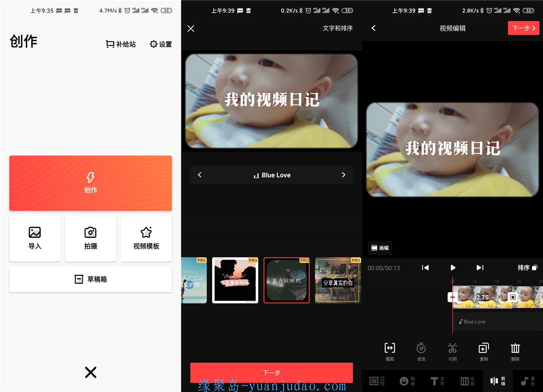Tap 我的视频日记 title in editor preview
The image size is (543, 392).
pos(452,148)
